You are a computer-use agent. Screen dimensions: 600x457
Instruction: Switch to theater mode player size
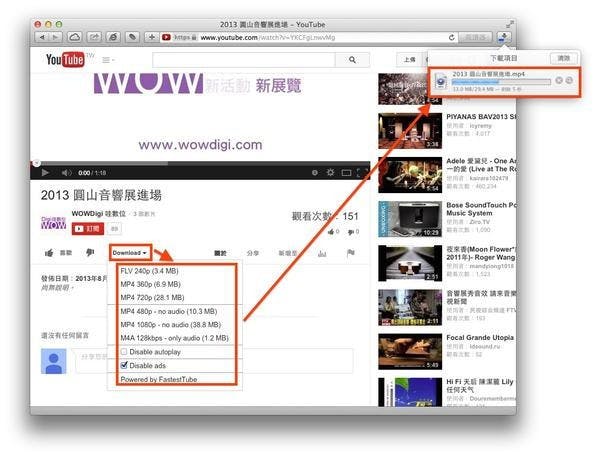tap(346, 173)
